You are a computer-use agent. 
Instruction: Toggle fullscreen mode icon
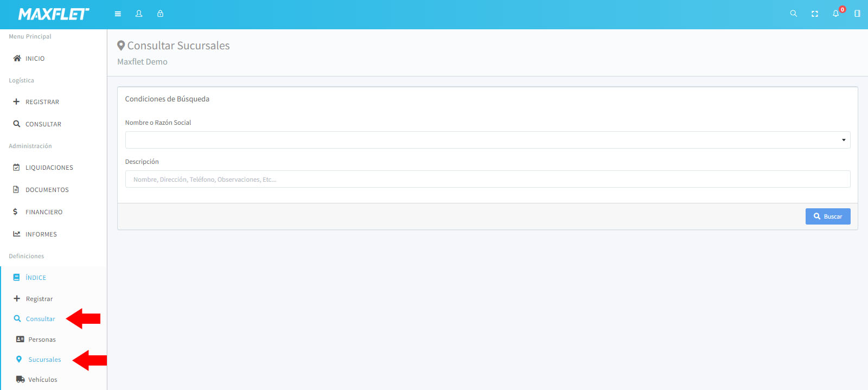pyautogui.click(x=815, y=14)
